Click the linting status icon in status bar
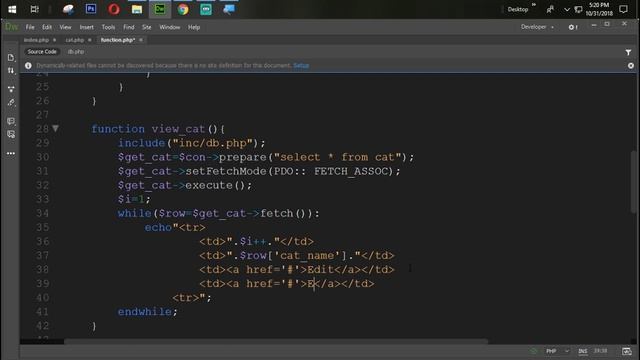The height and width of the screenshot is (360, 640). point(533,351)
